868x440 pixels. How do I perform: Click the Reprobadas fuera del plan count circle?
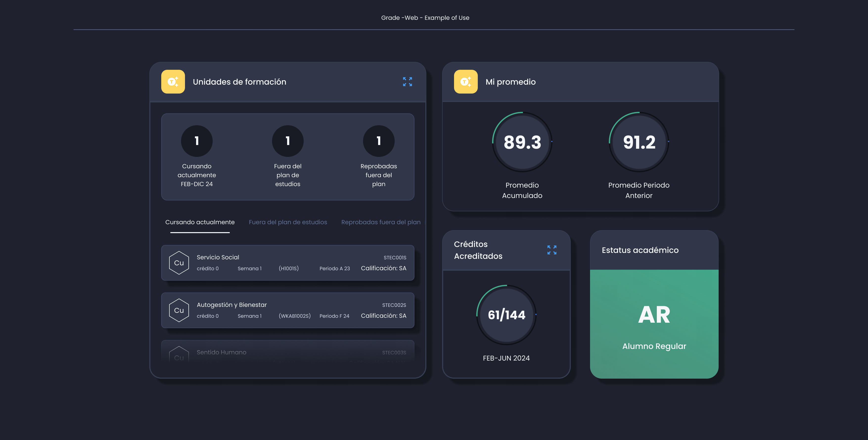pos(379,141)
